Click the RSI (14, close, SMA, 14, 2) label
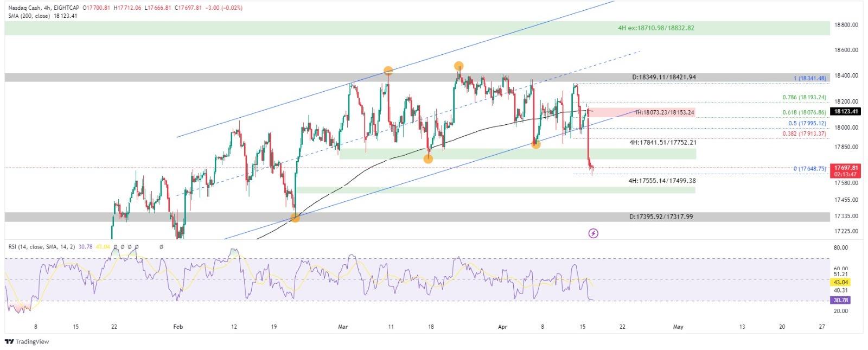Viewport: 868px width, 350px height. 42,246
